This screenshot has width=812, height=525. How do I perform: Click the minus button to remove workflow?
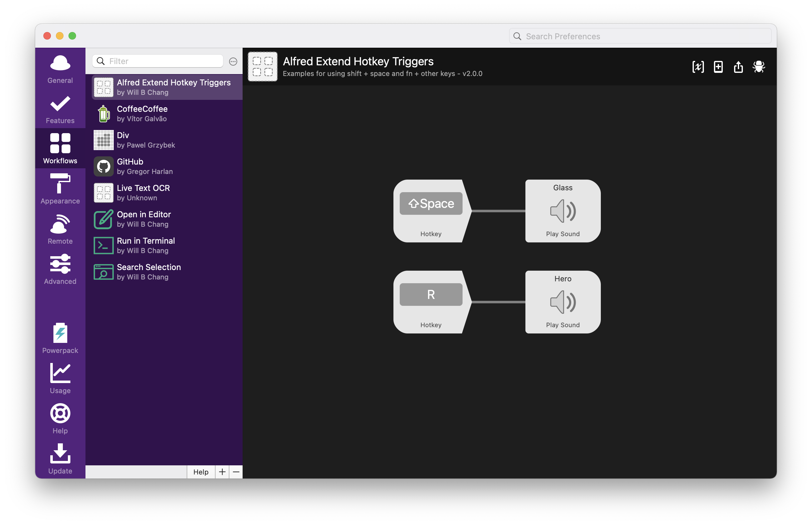(x=236, y=472)
